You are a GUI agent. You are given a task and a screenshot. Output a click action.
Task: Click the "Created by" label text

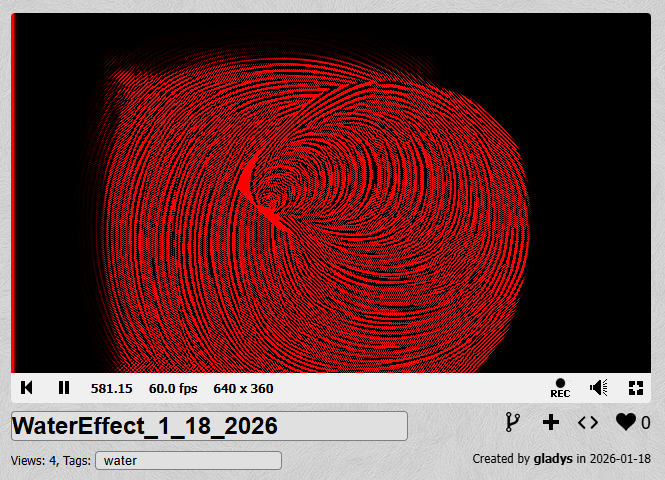click(501, 459)
